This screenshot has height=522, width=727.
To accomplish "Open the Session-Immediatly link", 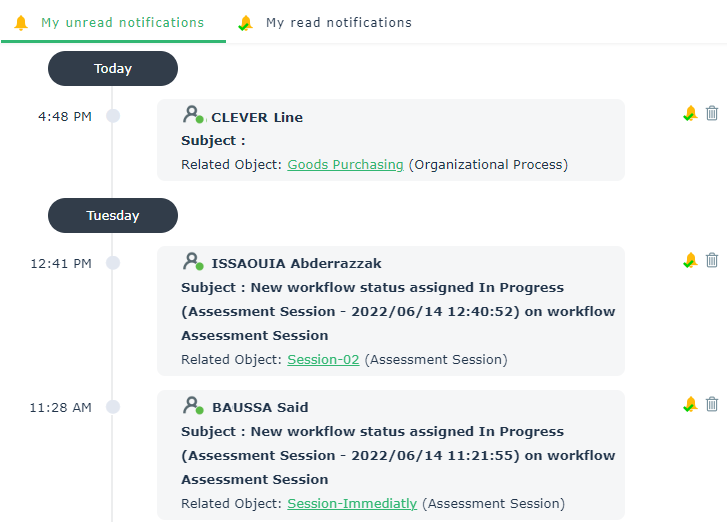I will (x=352, y=503).
